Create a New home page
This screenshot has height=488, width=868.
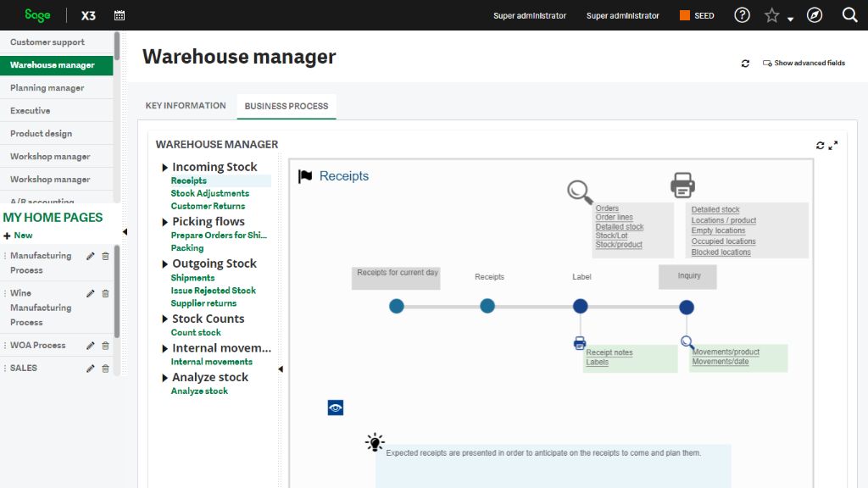coord(19,236)
